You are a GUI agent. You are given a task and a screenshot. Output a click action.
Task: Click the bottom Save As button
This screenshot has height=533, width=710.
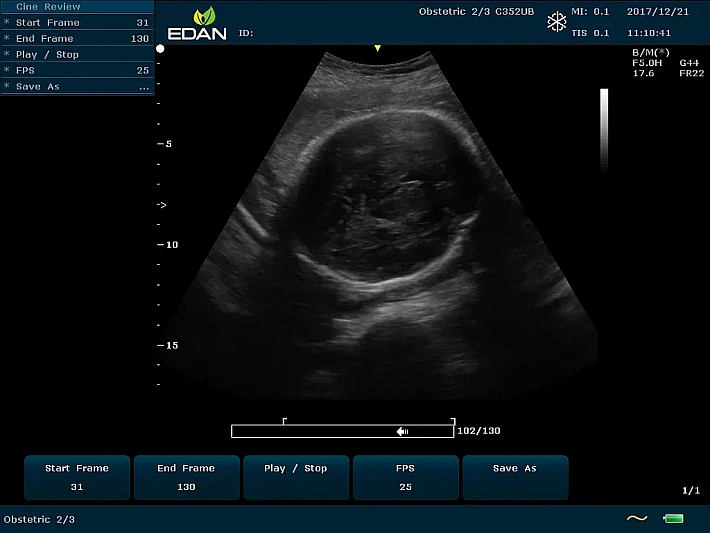(515, 478)
